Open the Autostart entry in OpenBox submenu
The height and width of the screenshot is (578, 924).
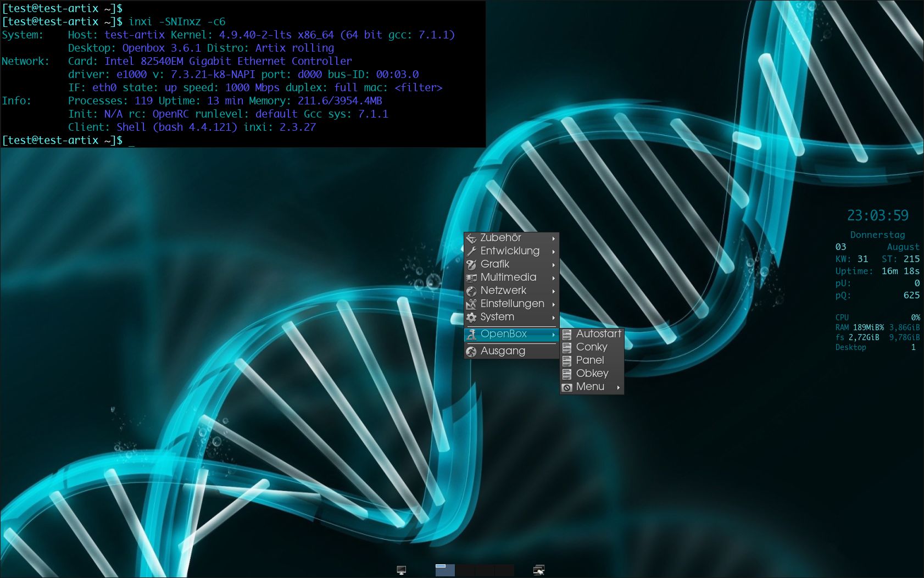point(598,334)
